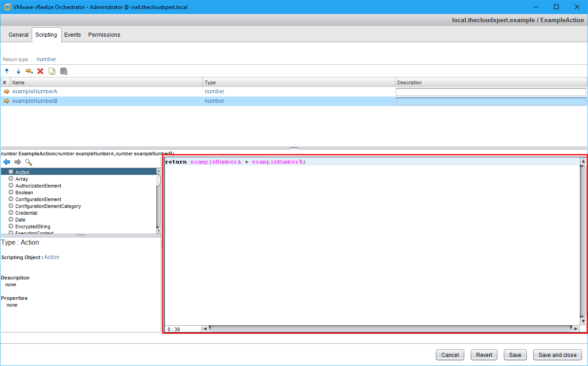Click the return type number link

click(x=46, y=59)
